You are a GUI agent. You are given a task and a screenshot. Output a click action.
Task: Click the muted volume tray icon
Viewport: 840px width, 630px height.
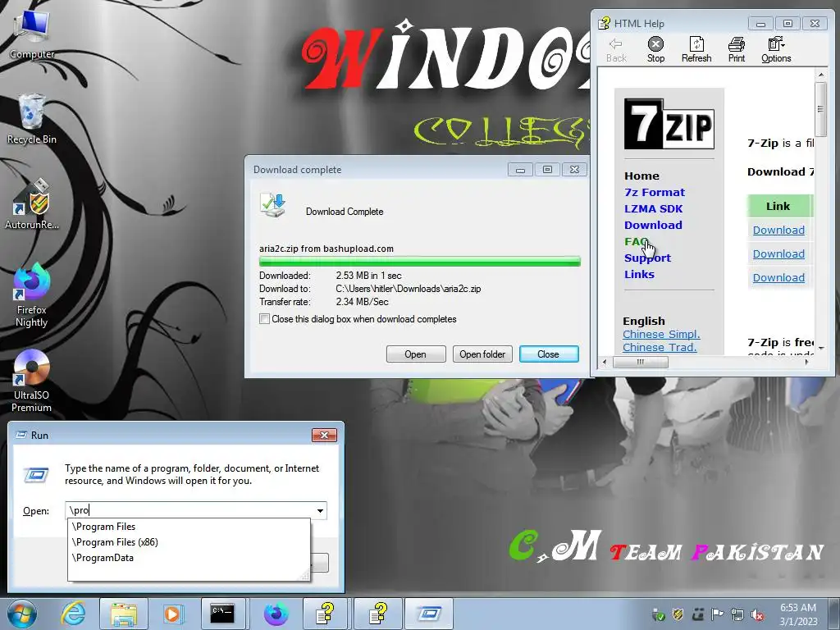(x=757, y=614)
